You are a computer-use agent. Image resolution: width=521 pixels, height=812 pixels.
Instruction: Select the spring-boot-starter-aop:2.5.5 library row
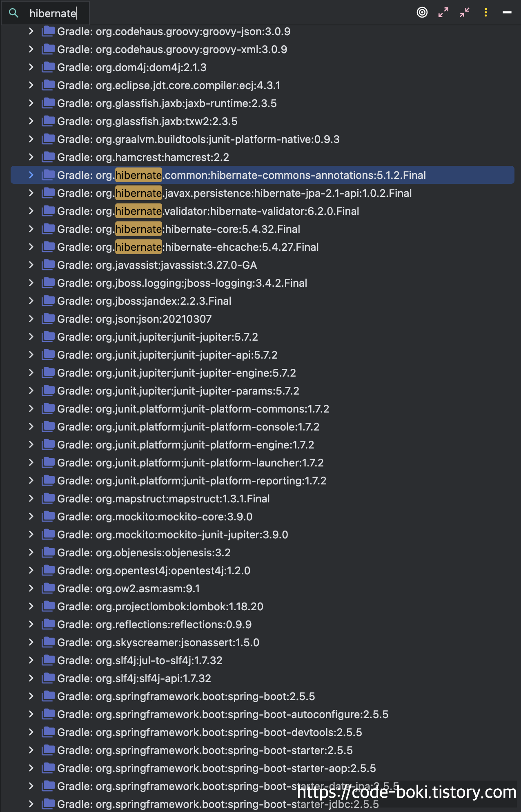pos(263,768)
